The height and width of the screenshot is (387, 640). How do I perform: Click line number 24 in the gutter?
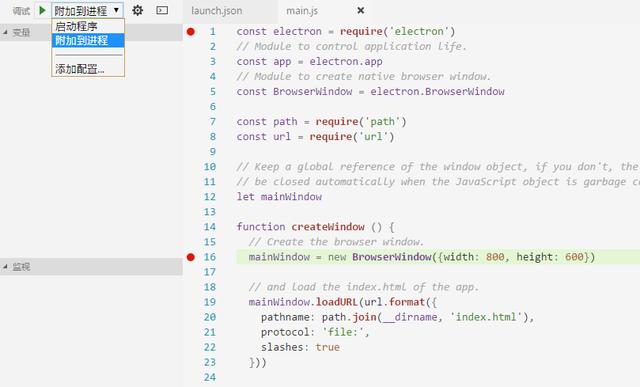tap(210, 377)
